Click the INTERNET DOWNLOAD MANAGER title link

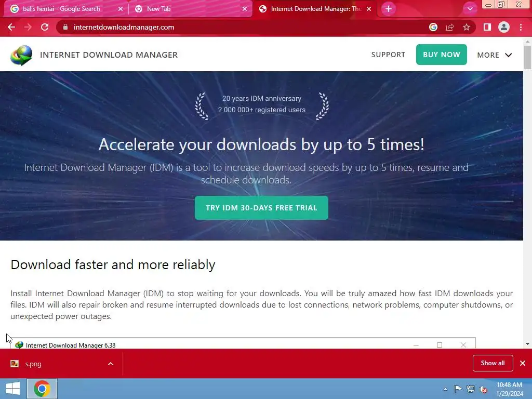(109, 55)
